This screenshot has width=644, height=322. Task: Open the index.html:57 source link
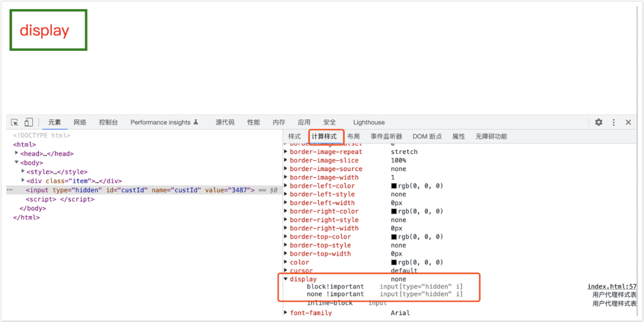pos(612,287)
